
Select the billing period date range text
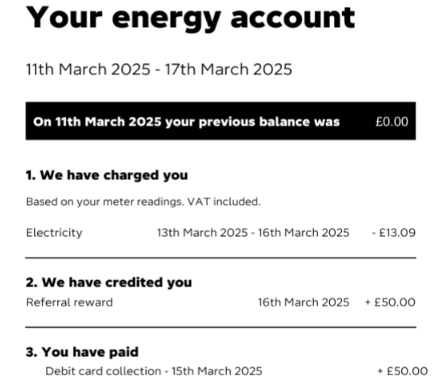coord(159,69)
